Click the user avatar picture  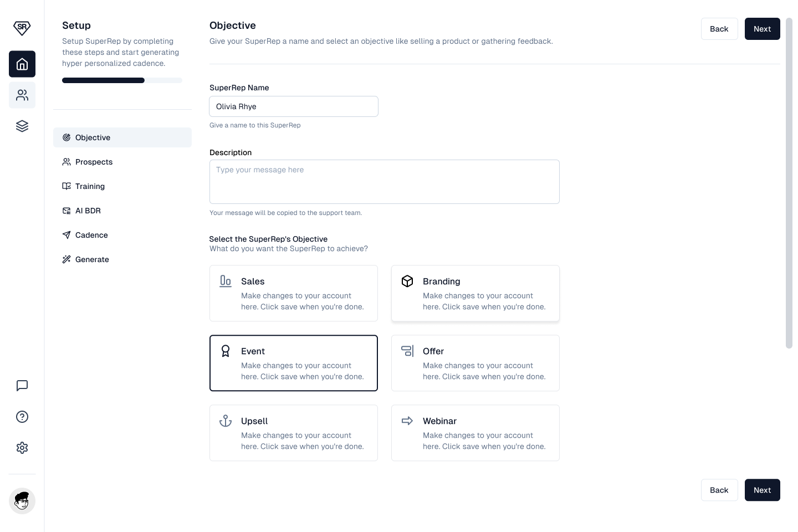point(22,501)
